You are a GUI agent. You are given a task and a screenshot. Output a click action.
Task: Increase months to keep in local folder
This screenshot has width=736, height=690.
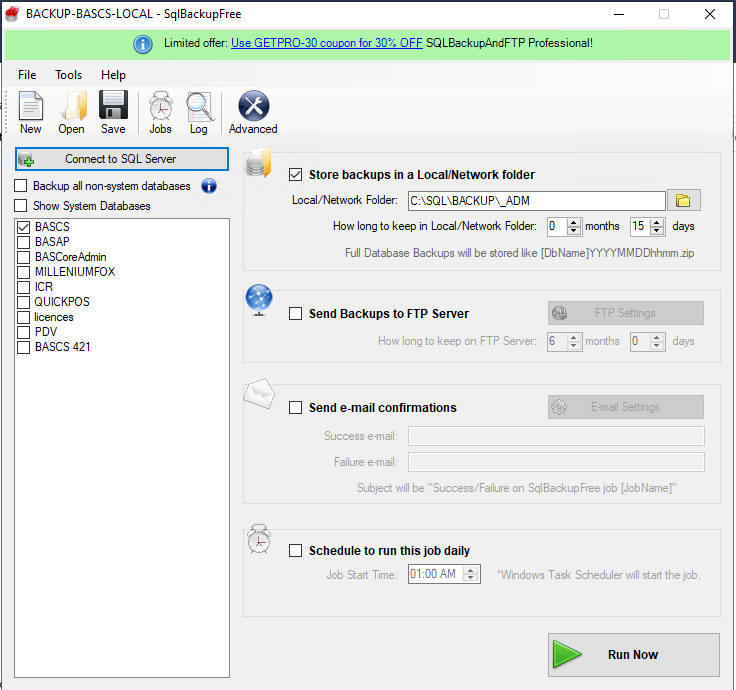[x=574, y=222]
